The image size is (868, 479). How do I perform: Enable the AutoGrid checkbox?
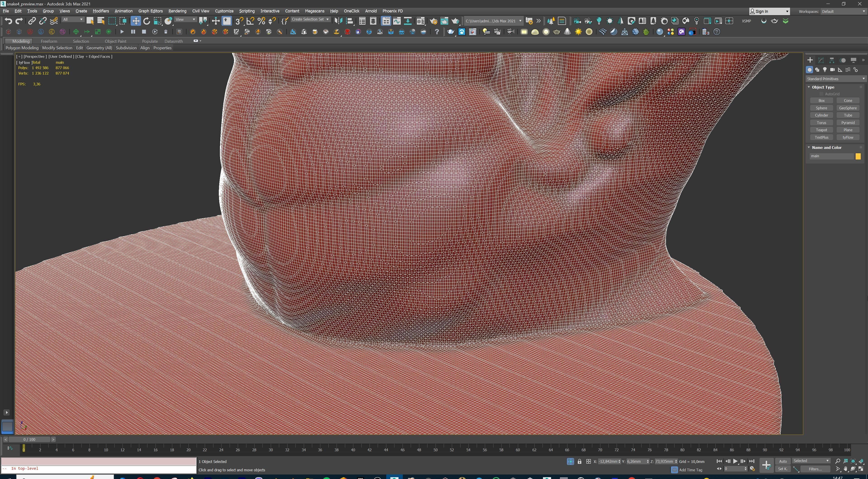point(821,94)
